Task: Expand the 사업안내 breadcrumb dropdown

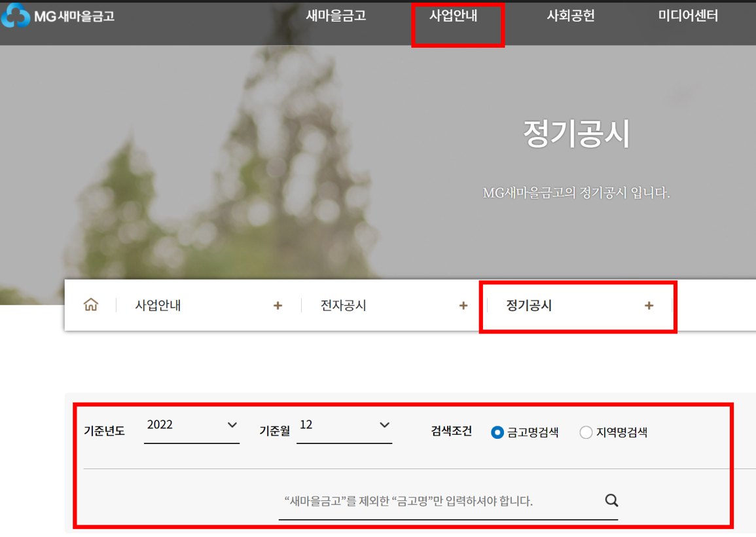Action: coord(208,305)
